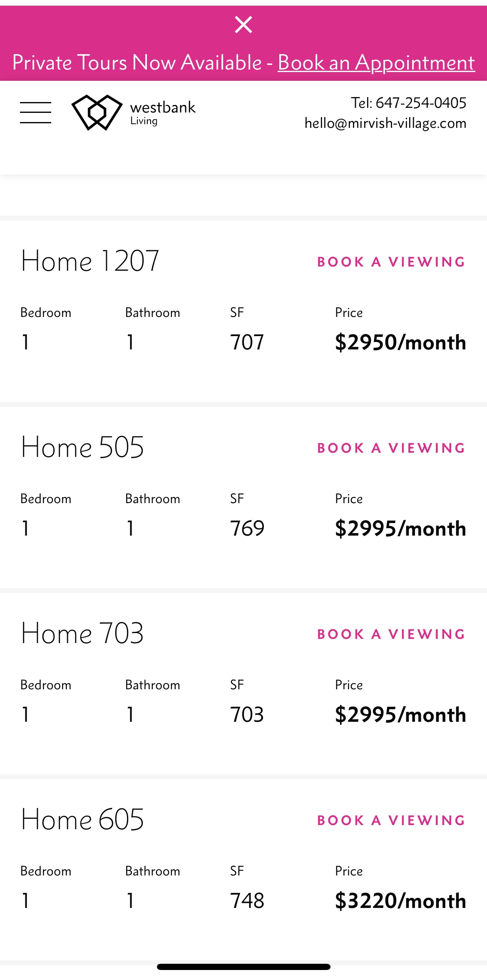
Task: Tap the 769 square footage value
Action: (247, 529)
